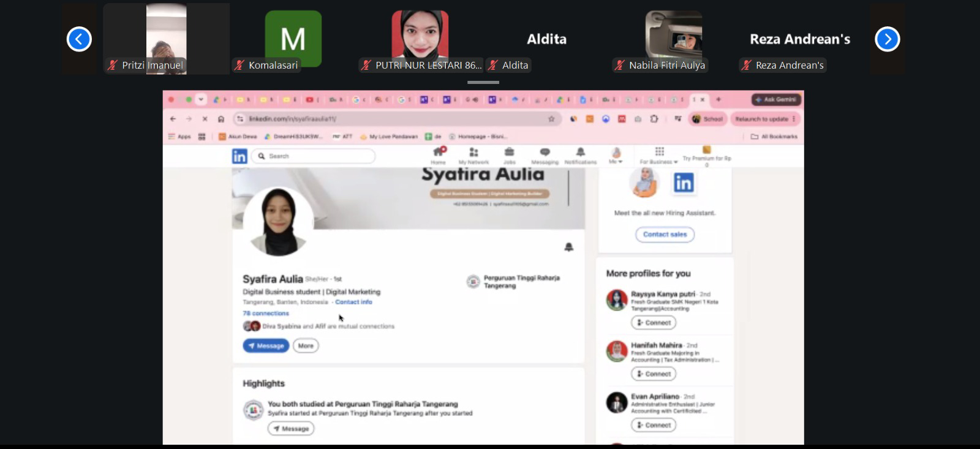Open tab search dropdown arrow
Screen dimensions: 980x449
click(201, 99)
